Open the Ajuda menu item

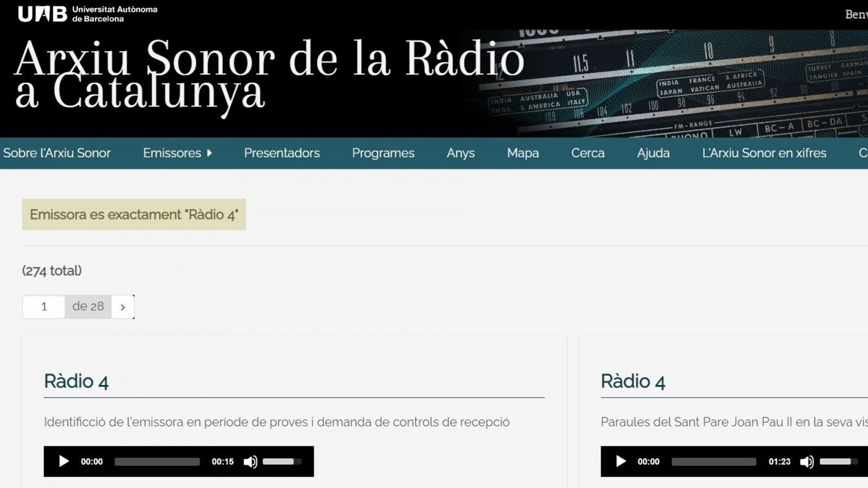(653, 153)
